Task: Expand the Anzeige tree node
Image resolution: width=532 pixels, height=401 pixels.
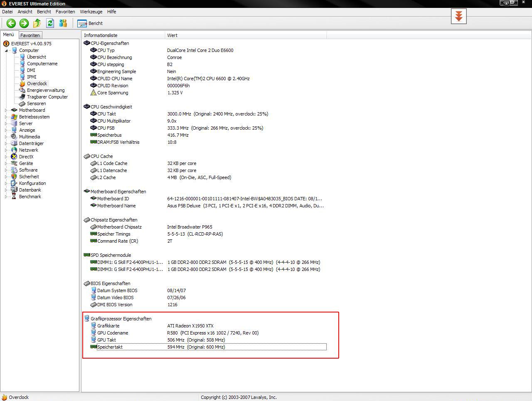Action: [6, 130]
